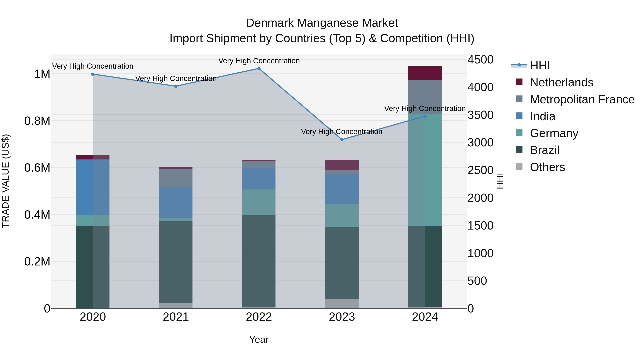Screen dimensions: 644x362
Task: Click the 2024 Brazil bar segment
Action: point(425,267)
